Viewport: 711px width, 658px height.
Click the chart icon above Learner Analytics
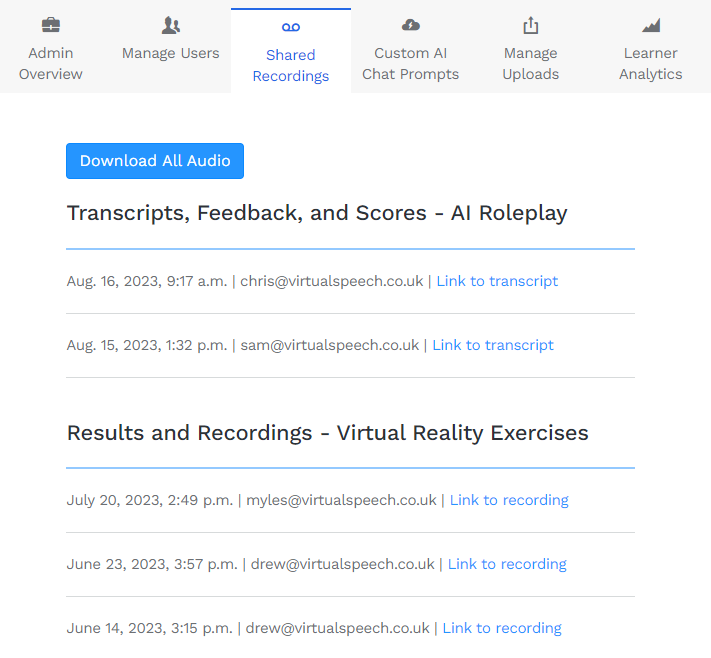coord(651,25)
